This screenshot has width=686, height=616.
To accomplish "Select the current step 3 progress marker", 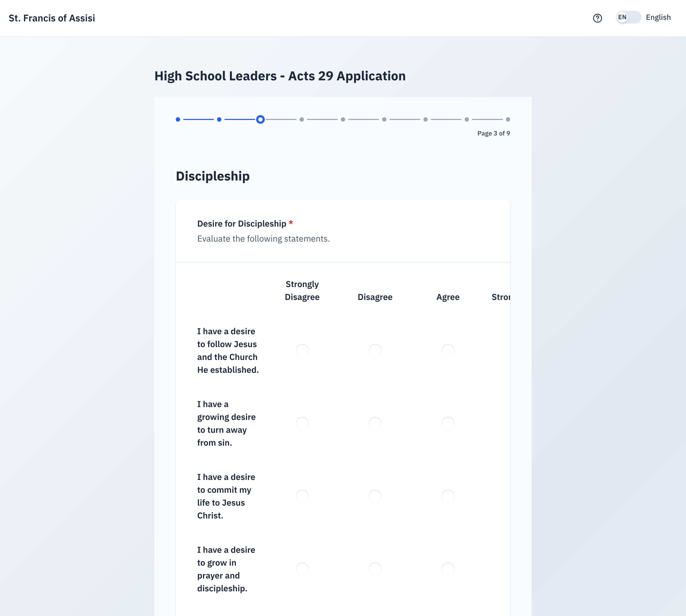I will click(x=260, y=119).
